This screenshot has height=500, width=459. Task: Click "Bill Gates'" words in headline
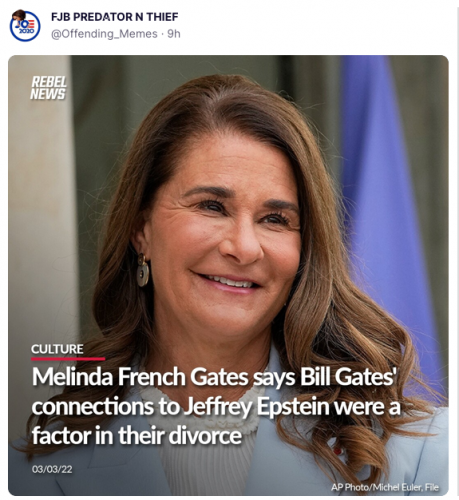point(348,377)
